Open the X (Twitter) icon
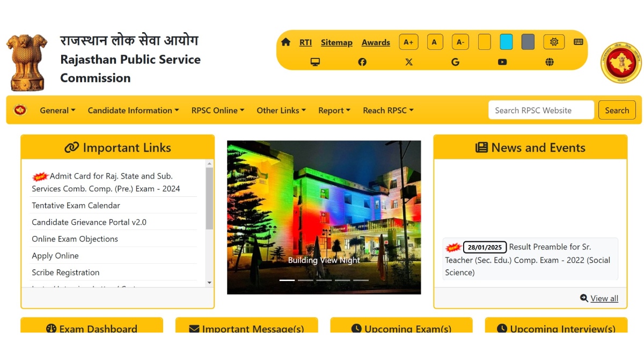The width and height of the screenshot is (644, 362). tap(409, 62)
